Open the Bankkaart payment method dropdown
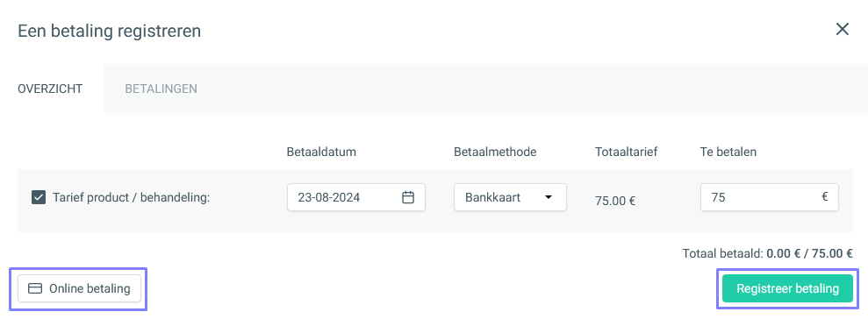The image size is (868, 319). point(511,197)
